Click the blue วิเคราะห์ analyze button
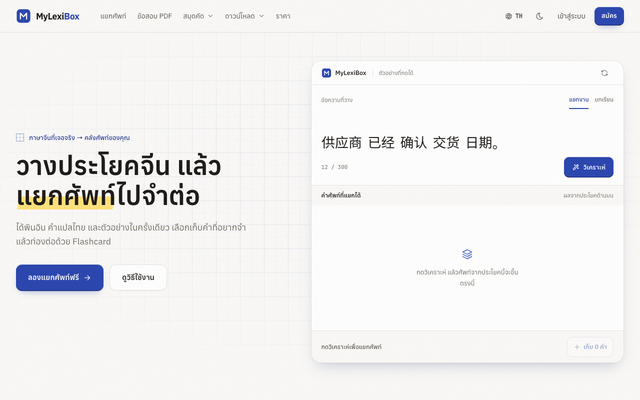 click(588, 167)
